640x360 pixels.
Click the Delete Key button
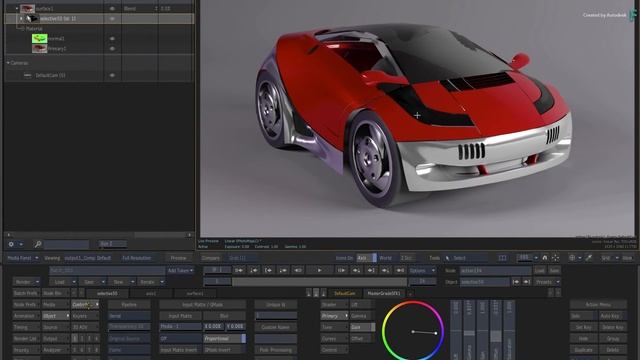pyautogui.click(x=612, y=327)
